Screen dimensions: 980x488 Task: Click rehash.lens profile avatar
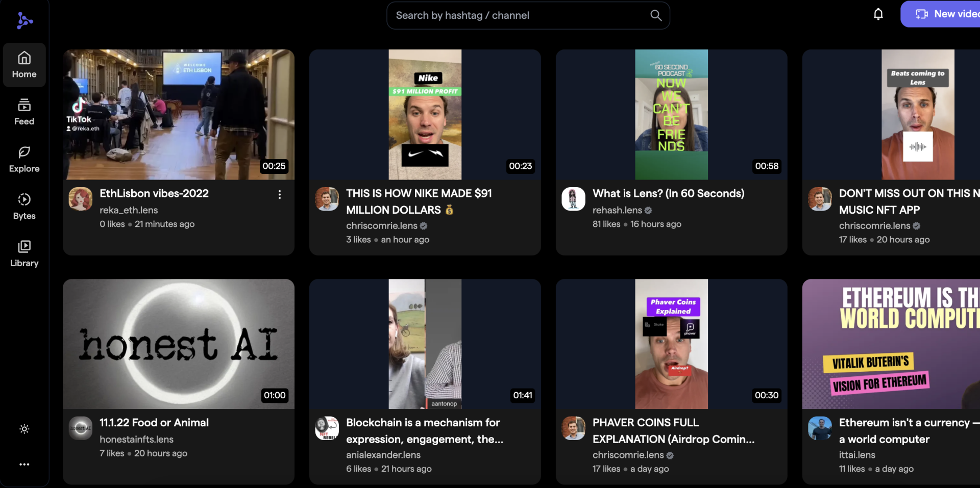coord(573,199)
